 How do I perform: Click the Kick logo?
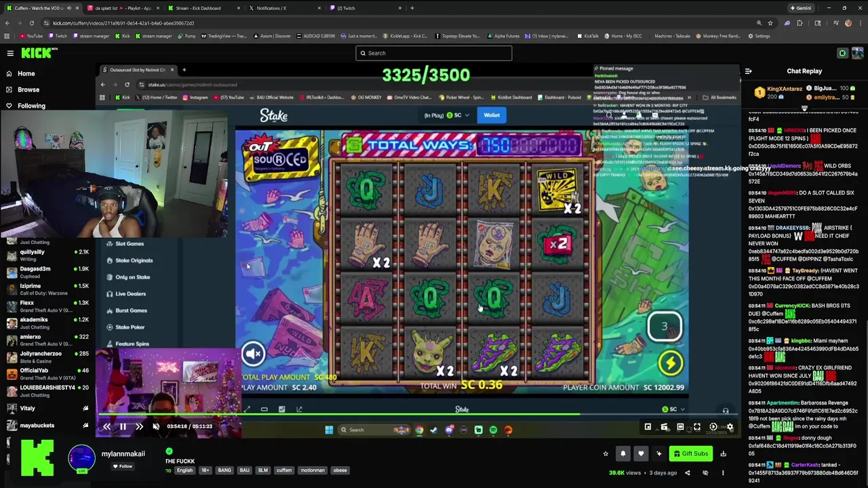(36, 53)
